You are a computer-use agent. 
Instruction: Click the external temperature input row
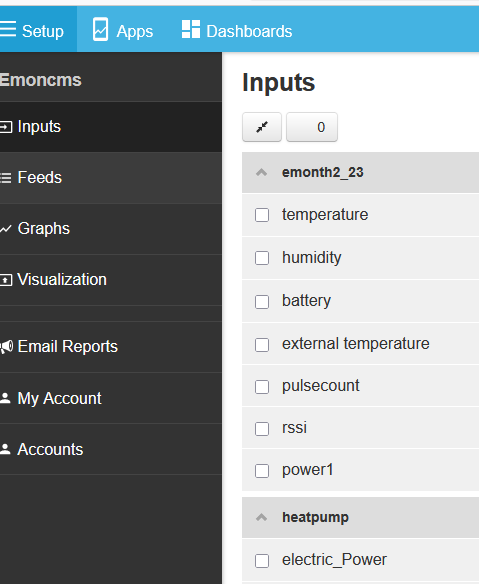tap(361, 344)
